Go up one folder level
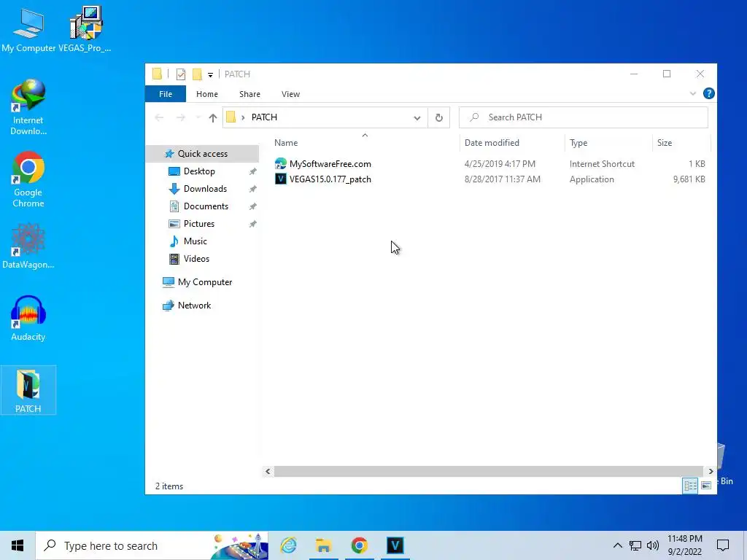The height and width of the screenshot is (560, 747). pyautogui.click(x=212, y=117)
